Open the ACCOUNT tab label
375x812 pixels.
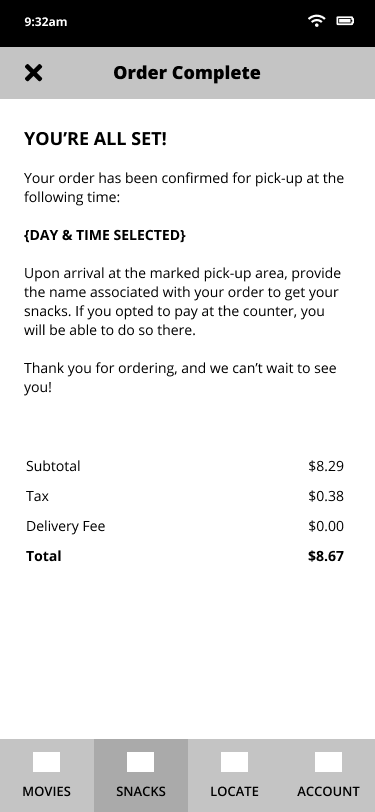[x=328, y=791]
